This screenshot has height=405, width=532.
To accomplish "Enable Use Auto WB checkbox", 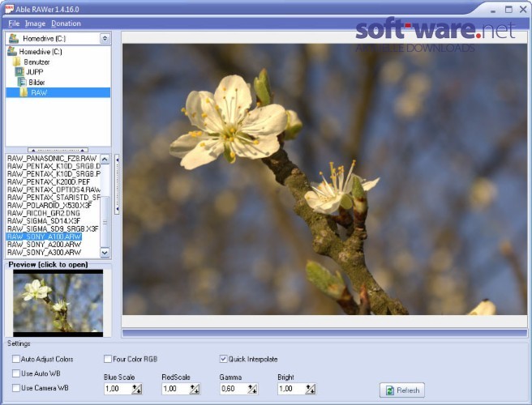I will point(16,373).
